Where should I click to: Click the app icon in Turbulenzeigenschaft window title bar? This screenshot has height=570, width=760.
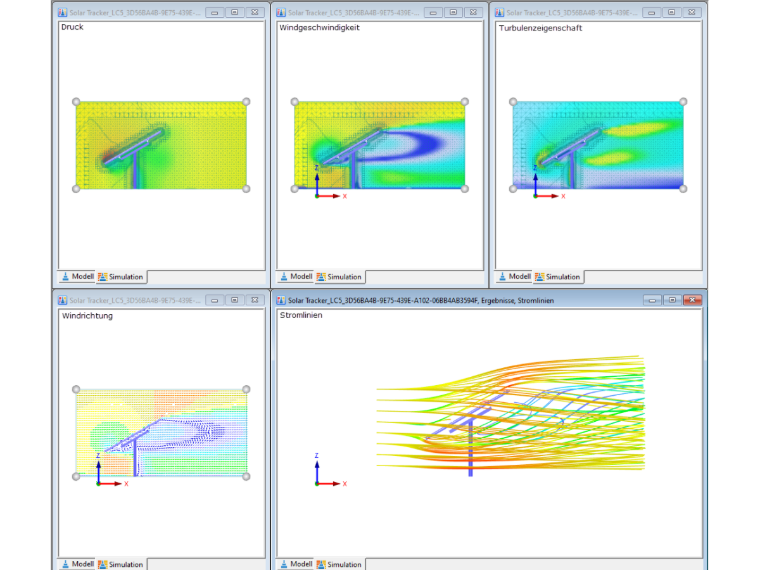pos(500,13)
